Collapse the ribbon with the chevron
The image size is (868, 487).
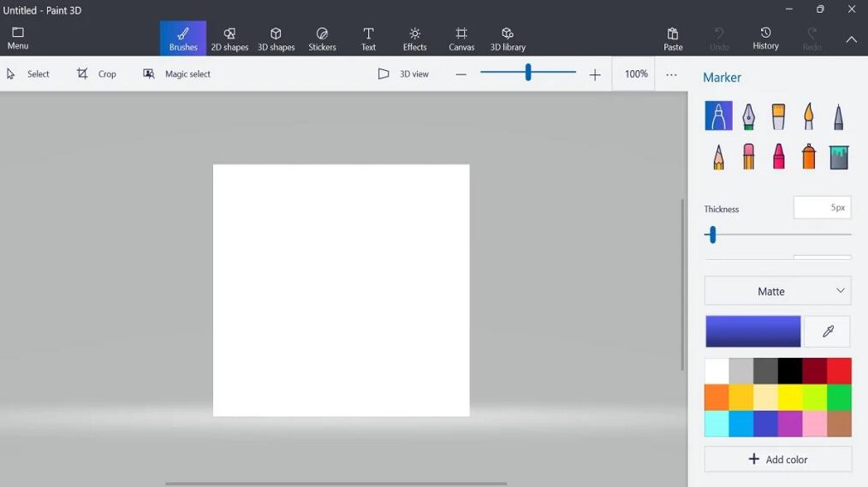tap(851, 39)
